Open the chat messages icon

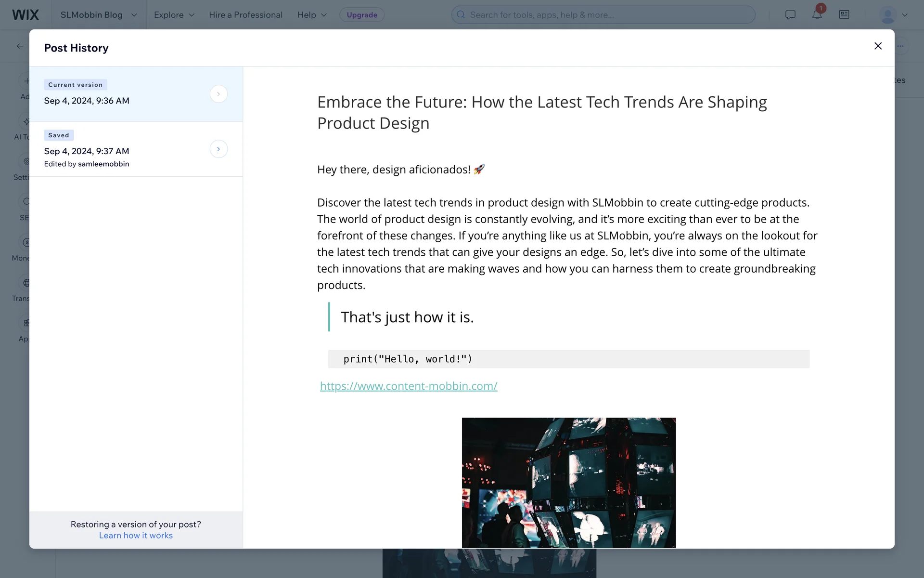790,14
